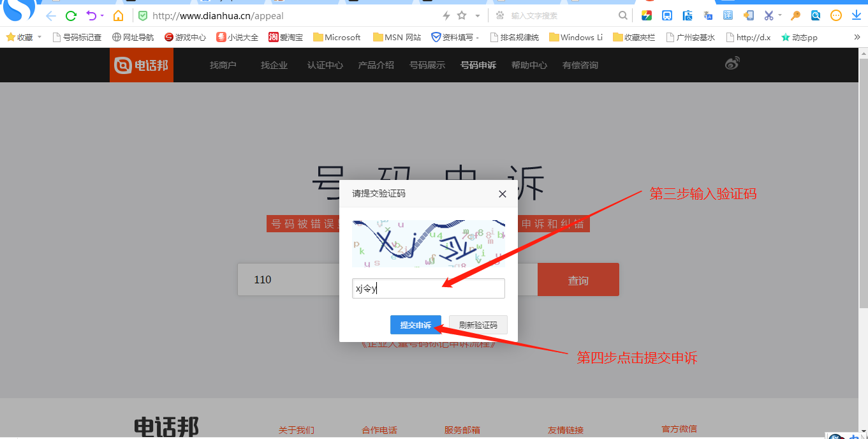Click the 提交申诉 button
This screenshot has height=439, width=868.
(x=415, y=325)
